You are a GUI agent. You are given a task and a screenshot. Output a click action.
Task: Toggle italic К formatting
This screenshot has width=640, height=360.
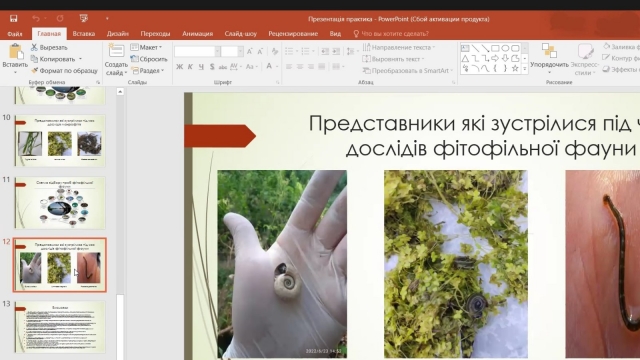tap(190, 67)
